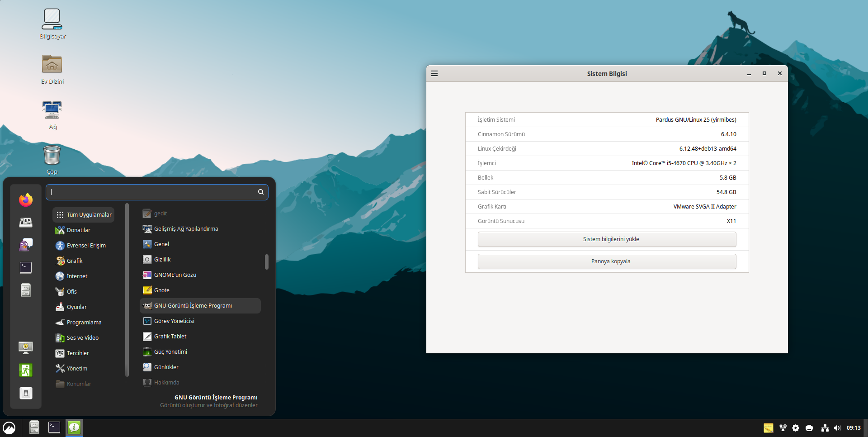Open Pidgin messenger from favorites sidebar
This screenshot has width=868, height=437.
26,245
